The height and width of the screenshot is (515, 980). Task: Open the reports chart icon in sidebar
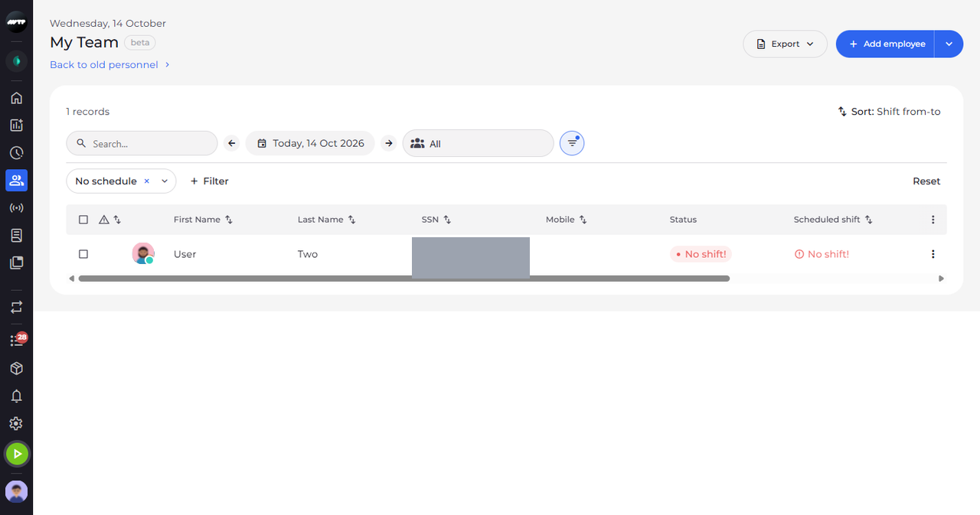(x=16, y=125)
